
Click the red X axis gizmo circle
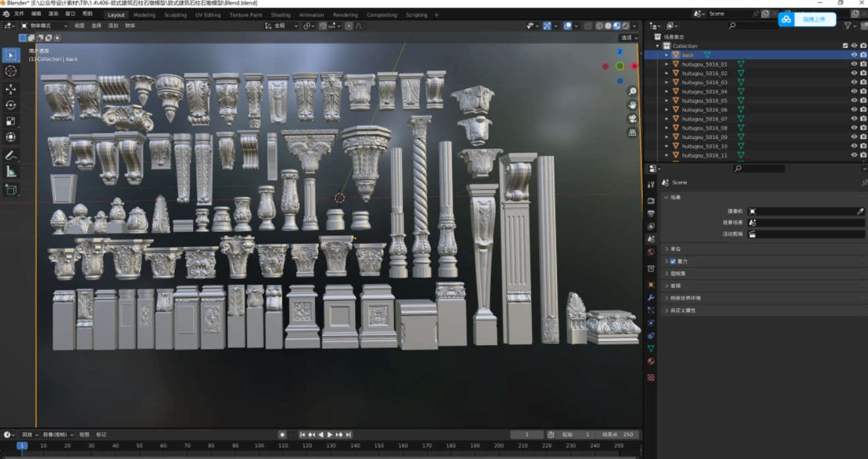tap(634, 66)
